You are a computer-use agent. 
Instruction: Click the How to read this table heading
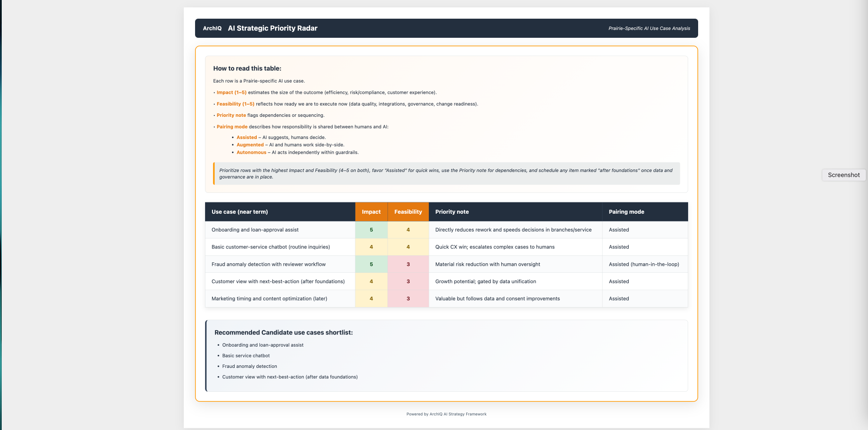[x=247, y=68]
